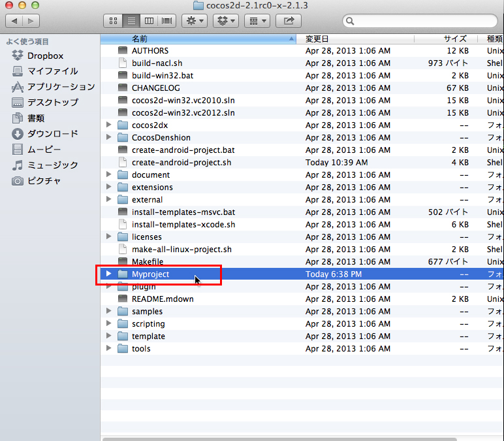Switch to Cover Flow view
This screenshot has width=504, height=441.
click(x=166, y=21)
